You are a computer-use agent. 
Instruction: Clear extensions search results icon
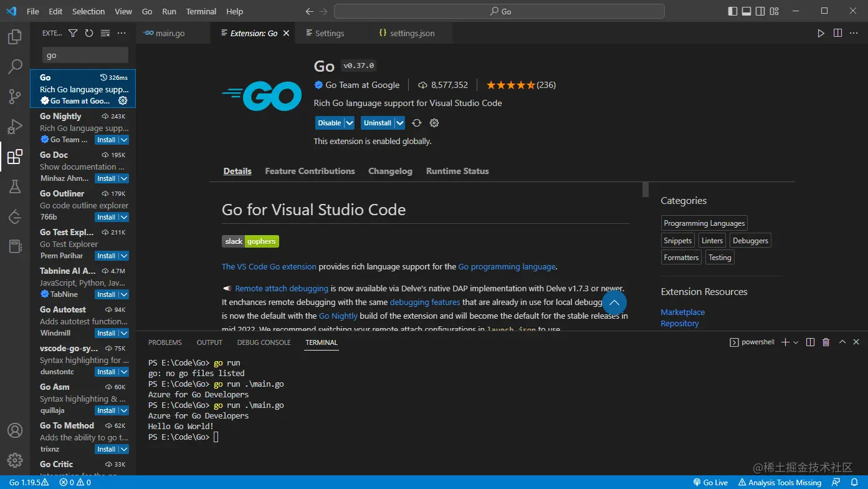click(105, 33)
